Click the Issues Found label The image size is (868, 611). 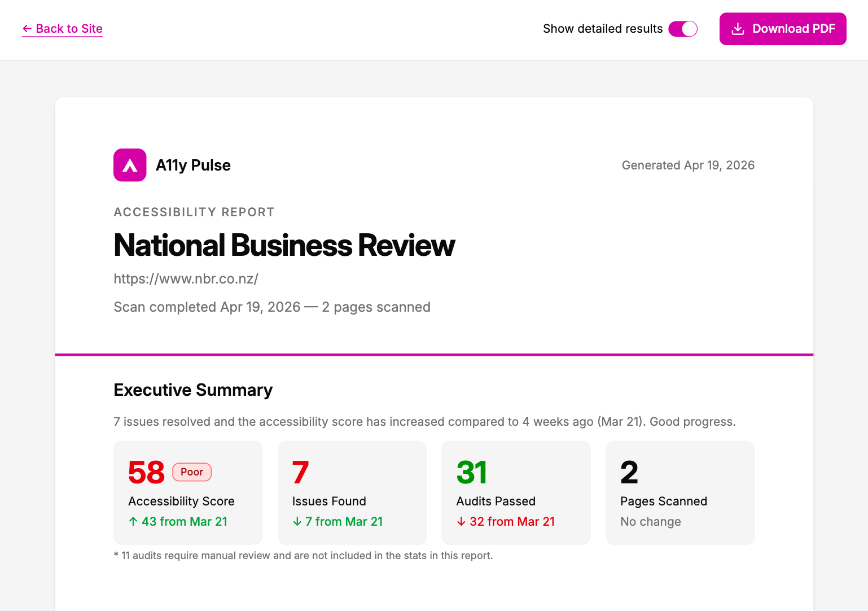click(329, 501)
